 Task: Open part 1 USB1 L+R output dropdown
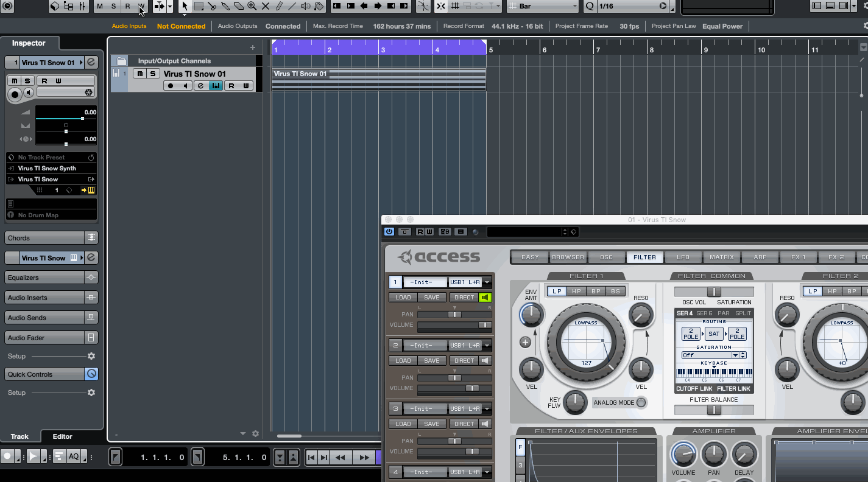click(487, 282)
